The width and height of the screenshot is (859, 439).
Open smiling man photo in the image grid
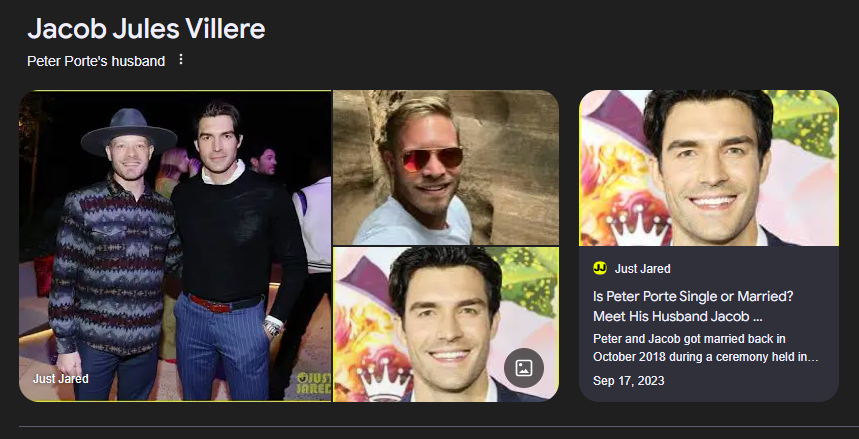coord(446,324)
